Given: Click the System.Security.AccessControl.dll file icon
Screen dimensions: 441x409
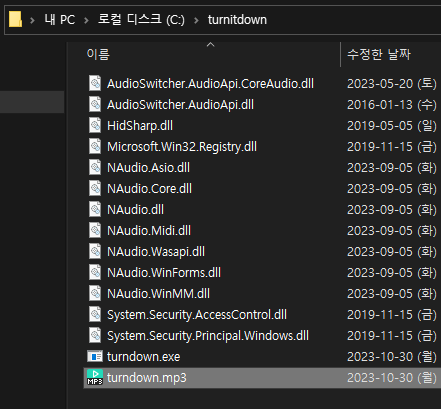Looking at the screenshot, I should click(x=95, y=314).
